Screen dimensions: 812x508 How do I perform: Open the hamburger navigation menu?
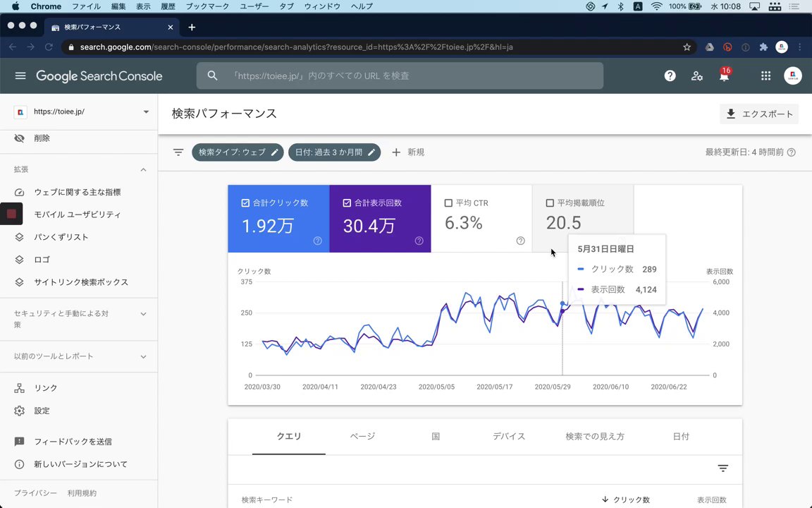click(x=20, y=75)
